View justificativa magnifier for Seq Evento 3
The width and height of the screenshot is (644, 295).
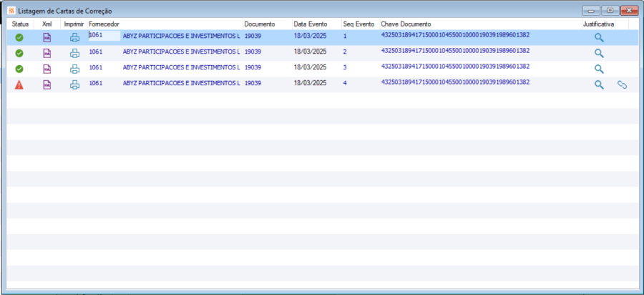[x=599, y=69]
